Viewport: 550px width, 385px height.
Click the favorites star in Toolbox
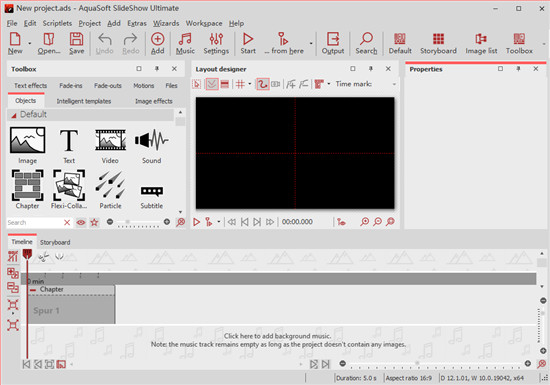pos(94,222)
